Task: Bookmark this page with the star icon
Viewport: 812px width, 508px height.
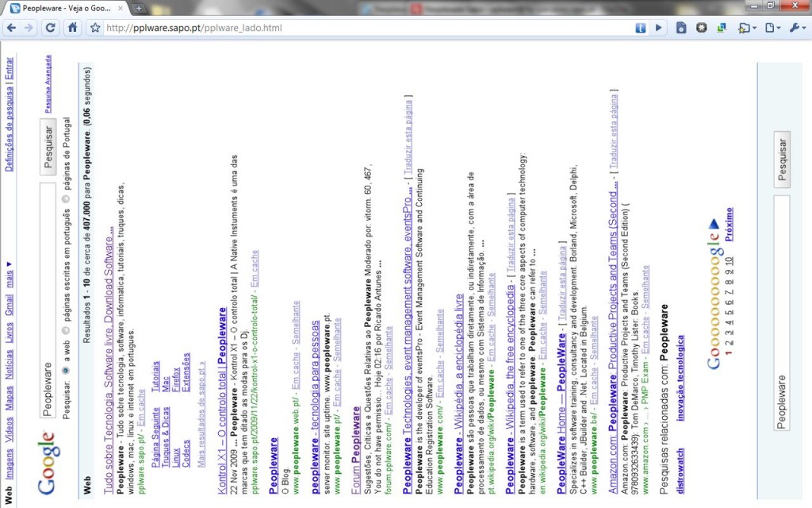Action: [x=95, y=28]
